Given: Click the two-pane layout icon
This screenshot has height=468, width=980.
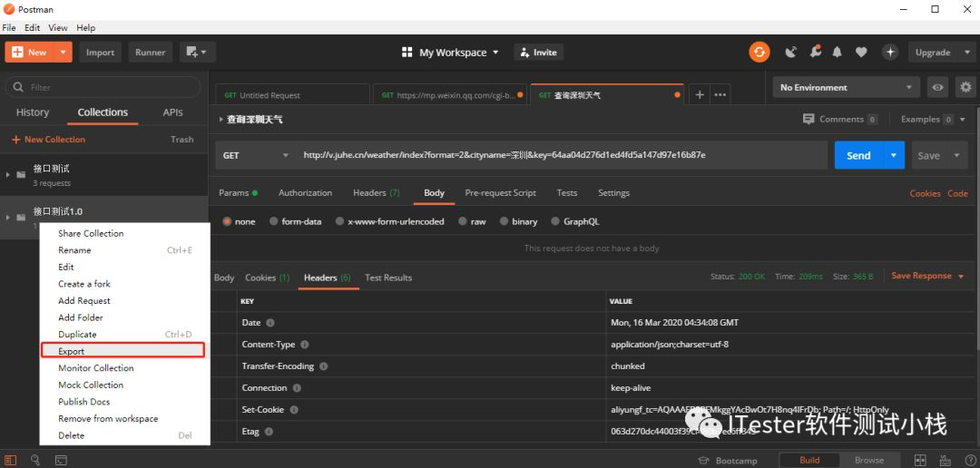Looking at the screenshot, I should 918,460.
